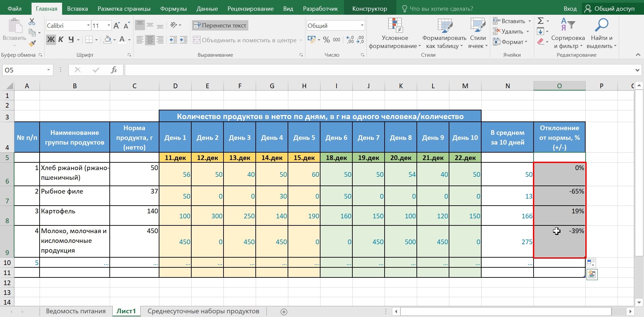Click the Вход sign-in link
Screen dimensions: 644x317
(x=570, y=9)
